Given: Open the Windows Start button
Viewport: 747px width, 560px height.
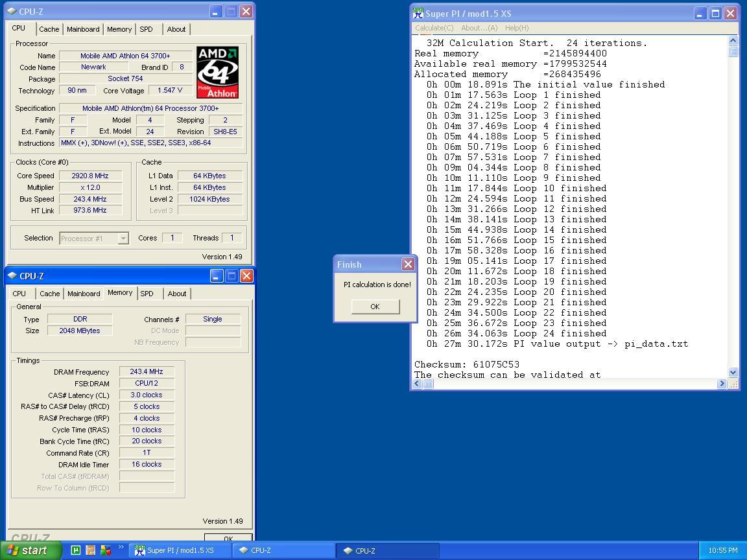Looking at the screenshot, I should click(31, 550).
